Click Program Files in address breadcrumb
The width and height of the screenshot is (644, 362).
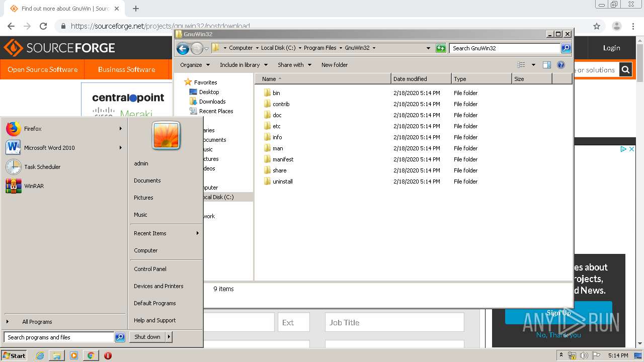point(320,48)
